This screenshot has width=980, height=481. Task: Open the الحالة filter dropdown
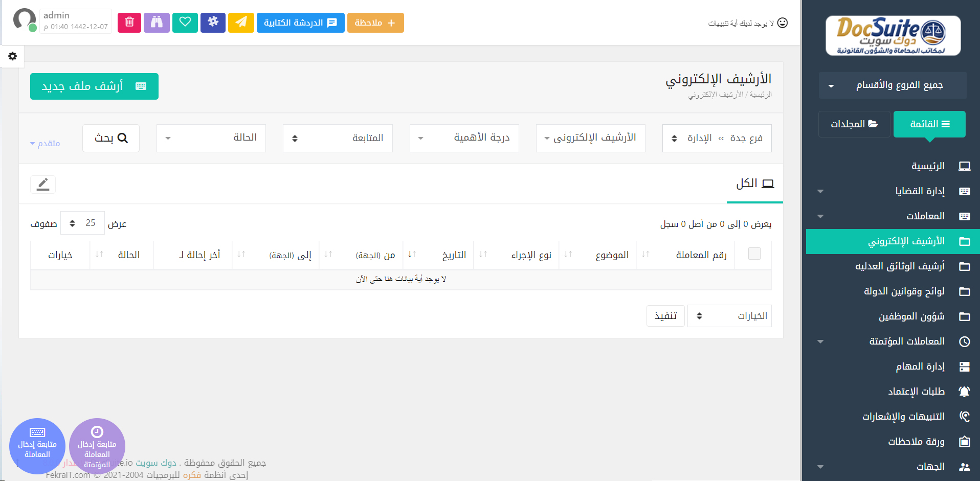tap(211, 138)
